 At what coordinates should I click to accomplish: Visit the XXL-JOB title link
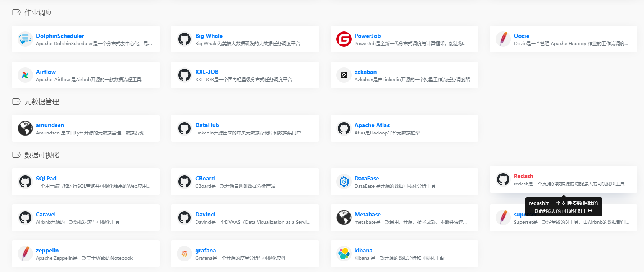[207, 72]
